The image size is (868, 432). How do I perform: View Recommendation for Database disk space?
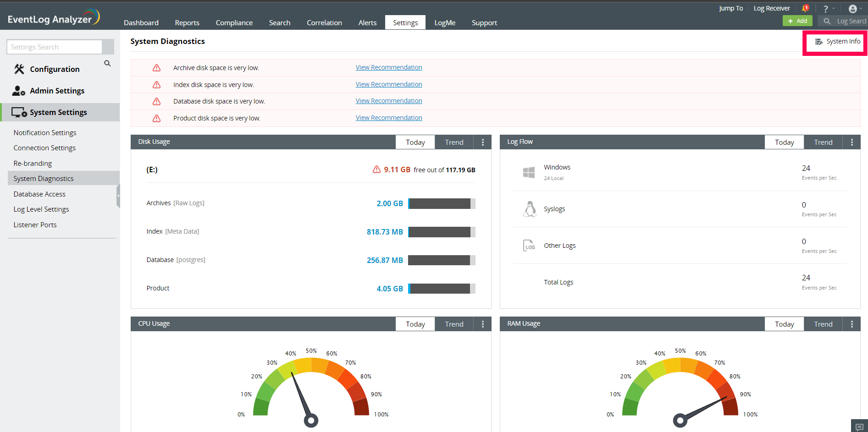(x=389, y=101)
